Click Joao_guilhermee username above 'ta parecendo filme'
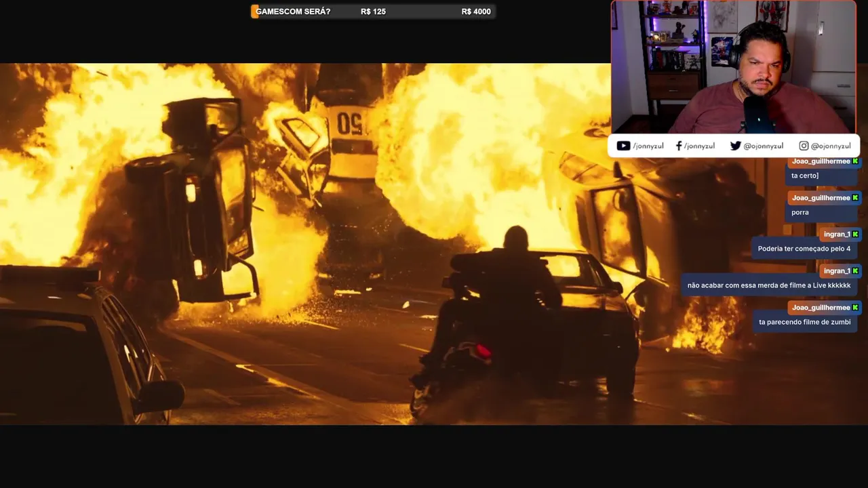868x488 pixels. pyautogui.click(x=821, y=308)
